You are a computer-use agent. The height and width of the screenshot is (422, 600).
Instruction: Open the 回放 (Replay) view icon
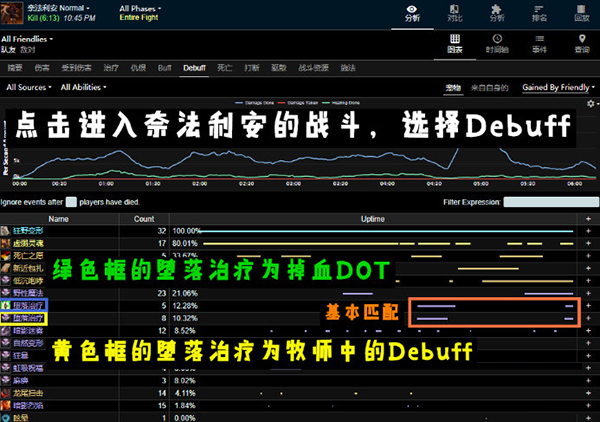[581, 11]
